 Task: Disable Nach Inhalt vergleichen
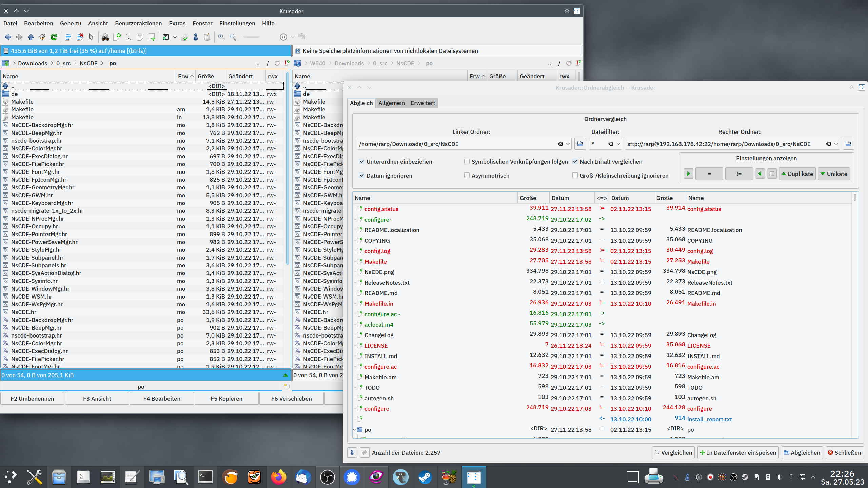point(575,162)
